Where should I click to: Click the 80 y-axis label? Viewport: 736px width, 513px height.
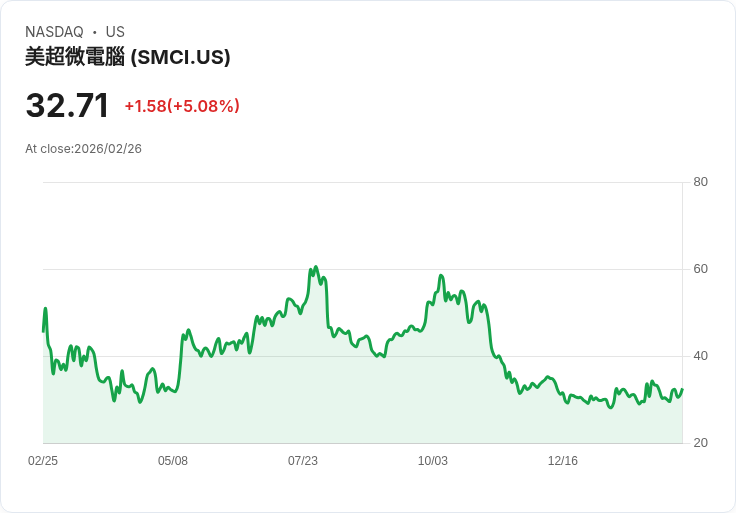point(700,182)
